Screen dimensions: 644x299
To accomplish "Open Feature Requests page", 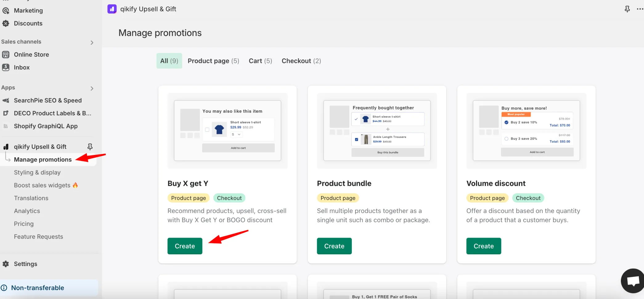I will point(39,237).
